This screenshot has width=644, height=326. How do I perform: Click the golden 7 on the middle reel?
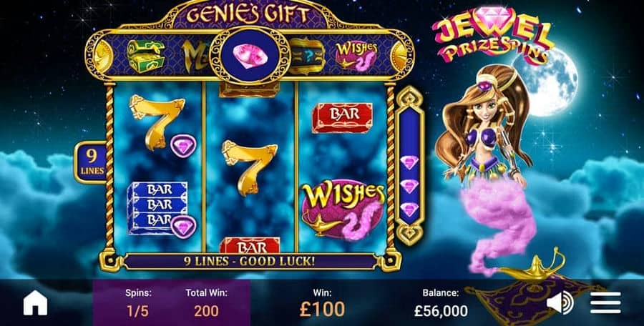point(249,167)
